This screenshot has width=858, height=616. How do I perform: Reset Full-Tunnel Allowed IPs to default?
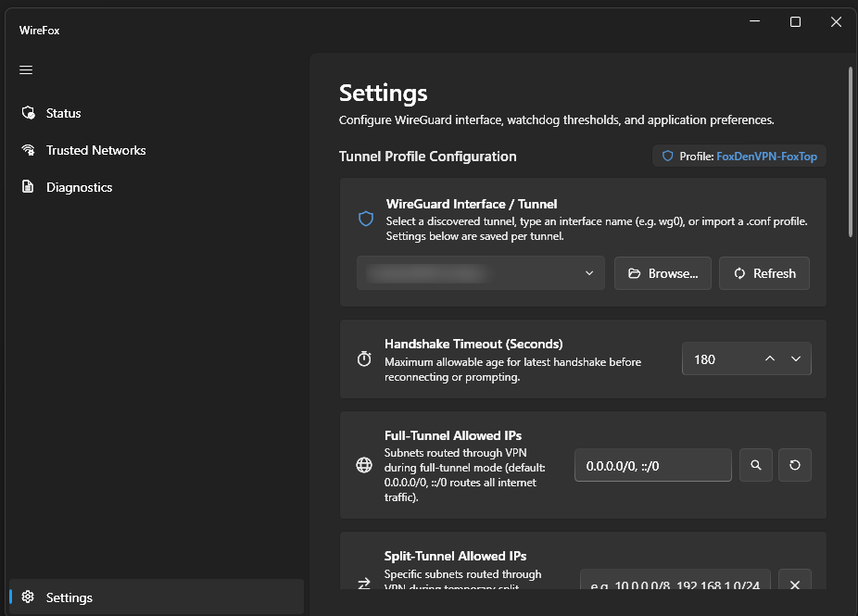794,465
